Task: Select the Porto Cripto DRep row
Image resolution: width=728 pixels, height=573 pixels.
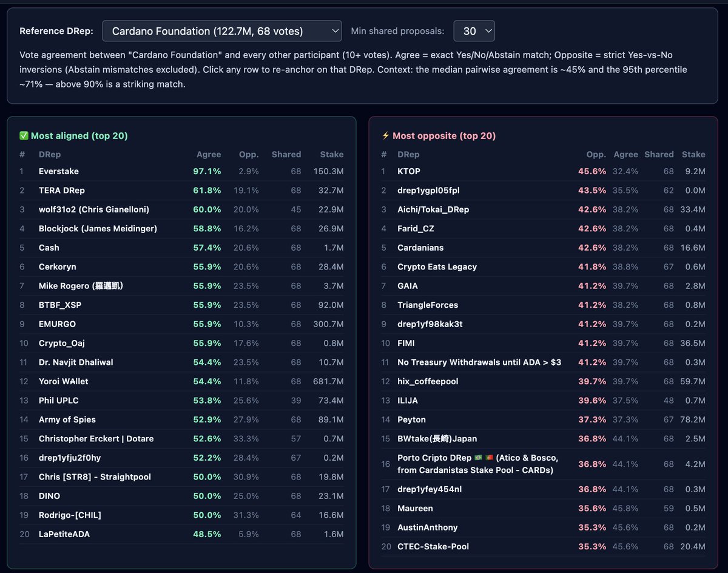Action: pos(543,464)
